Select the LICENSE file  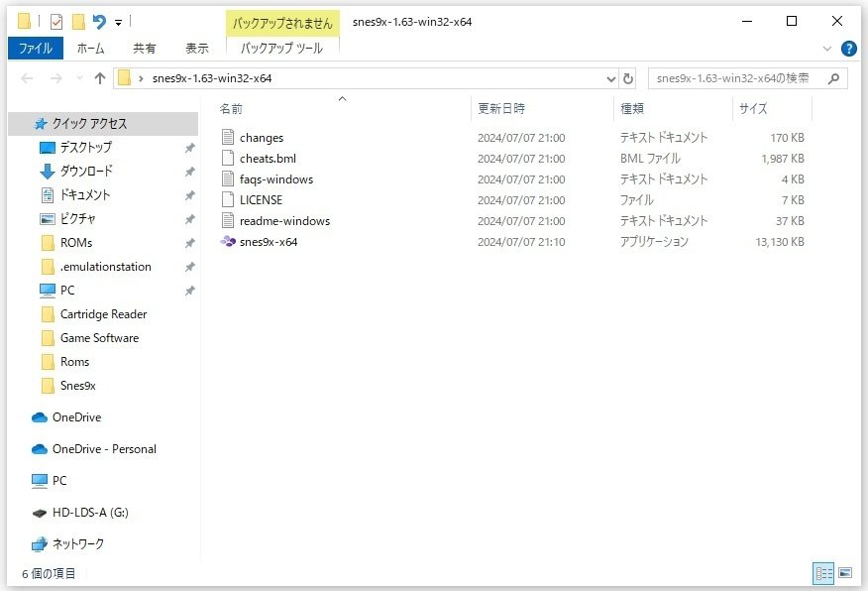click(x=261, y=200)
